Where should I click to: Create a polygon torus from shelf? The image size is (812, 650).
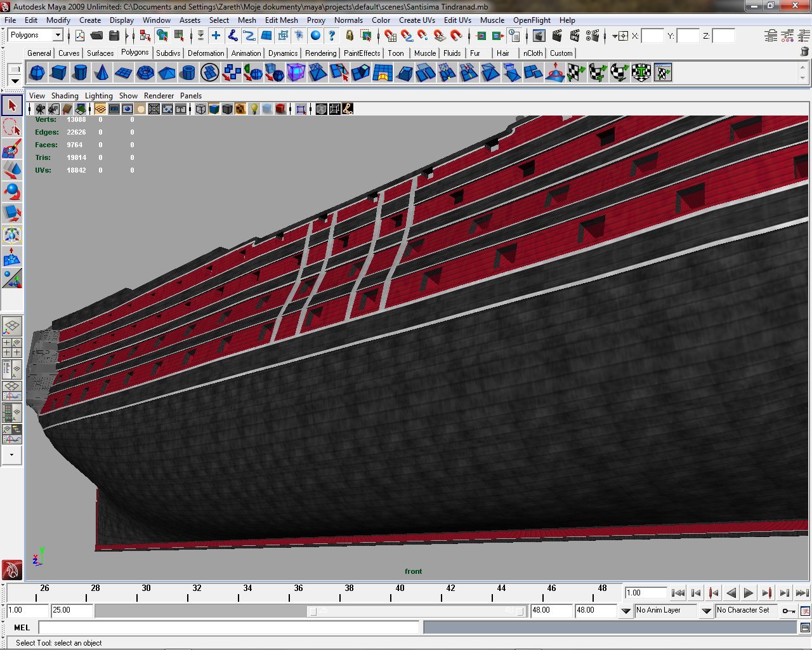tap(145, 72)
